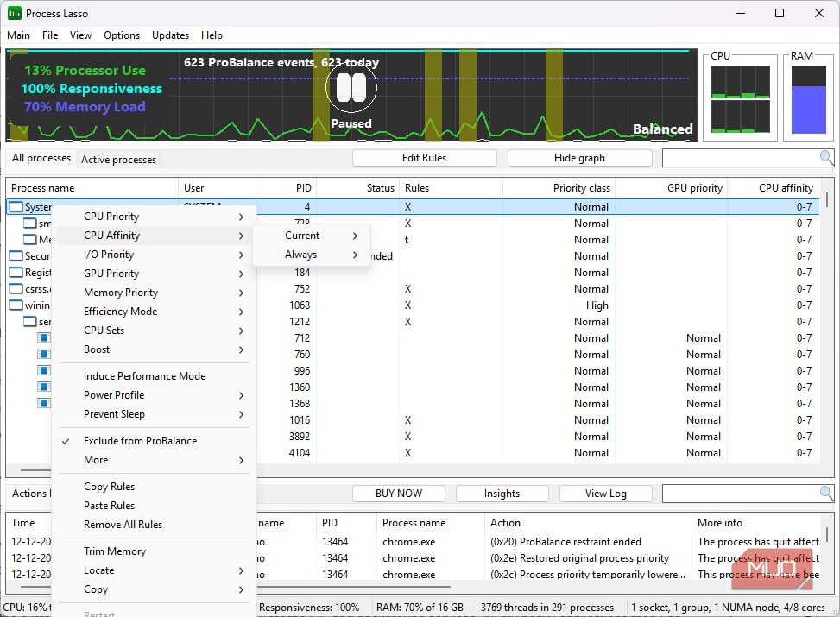Image resolution: width=840 pixels, height=617 pixels.
Task: Click the BUY NOW button
Action: coord(399,494)
